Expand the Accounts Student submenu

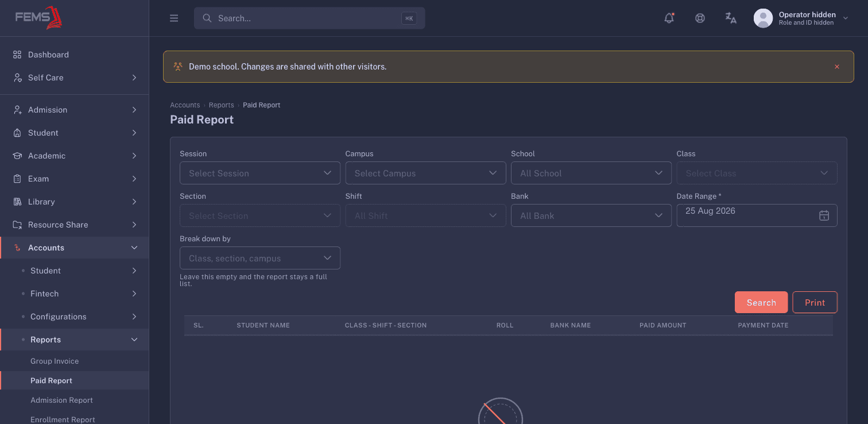pos(134,271)
